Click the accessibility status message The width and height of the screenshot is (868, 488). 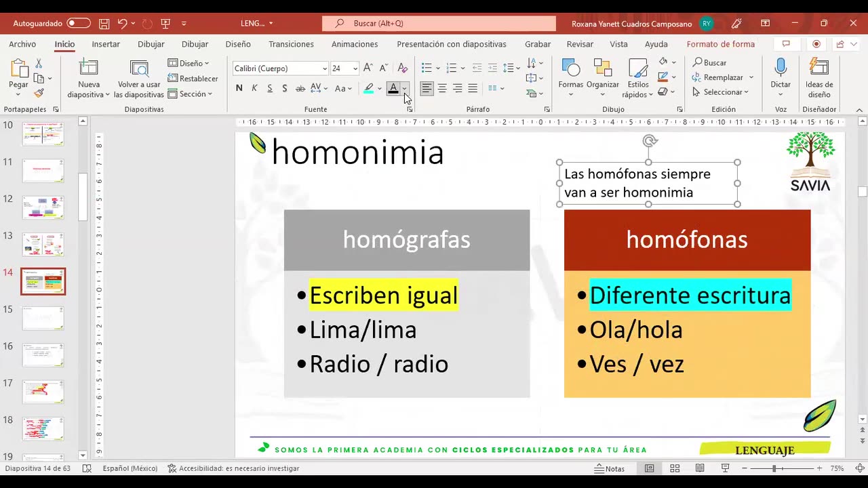(x=233, y=468)
